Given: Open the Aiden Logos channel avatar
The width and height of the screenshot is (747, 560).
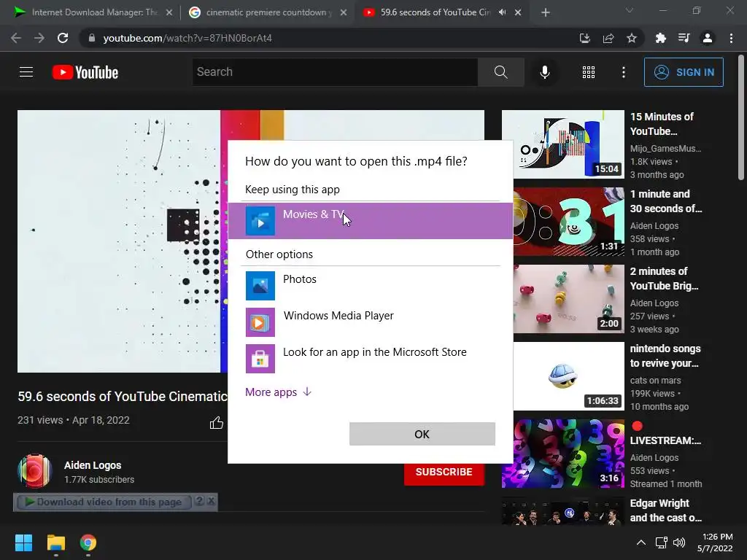Looking at the screenshot, I should point(34,472).
